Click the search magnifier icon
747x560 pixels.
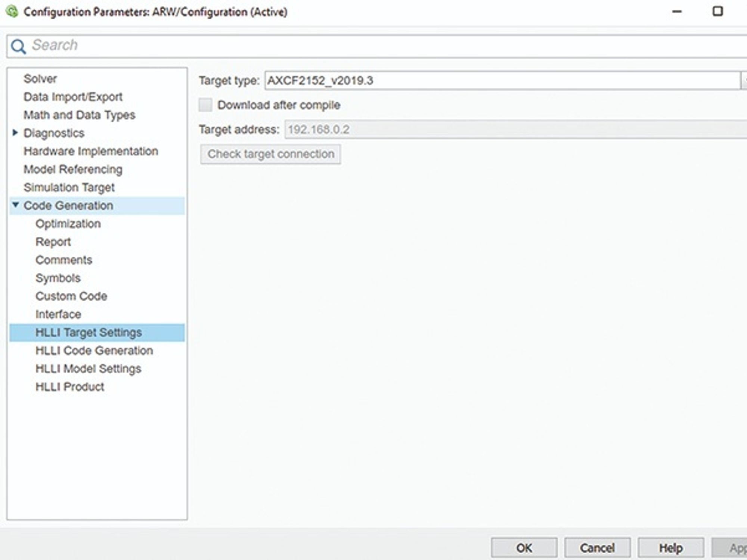point(18,47)
